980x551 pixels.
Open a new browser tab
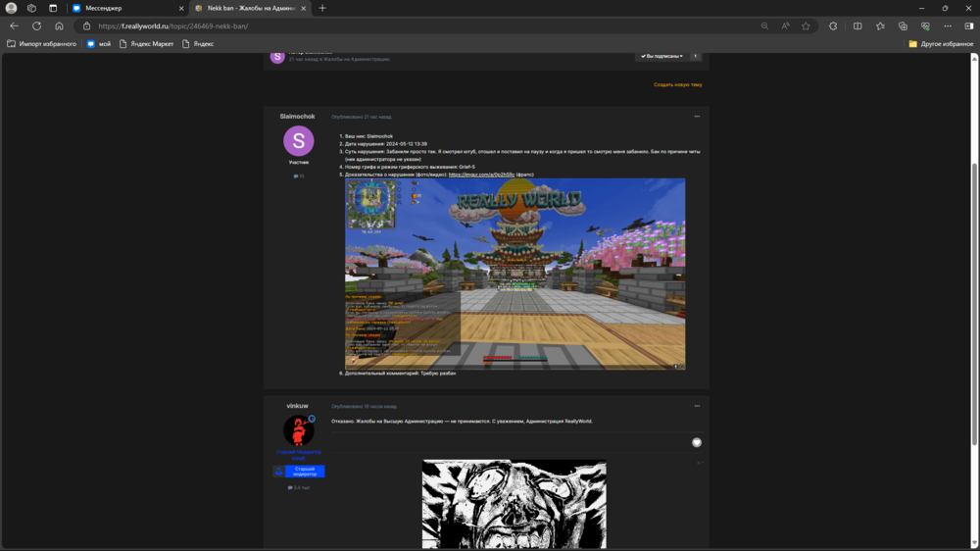coord(322,8)
